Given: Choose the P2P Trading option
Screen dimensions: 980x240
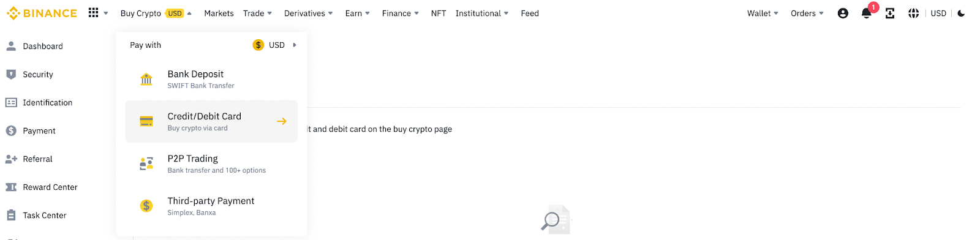Looking at the screenshot, I should [x=211, y=163].
